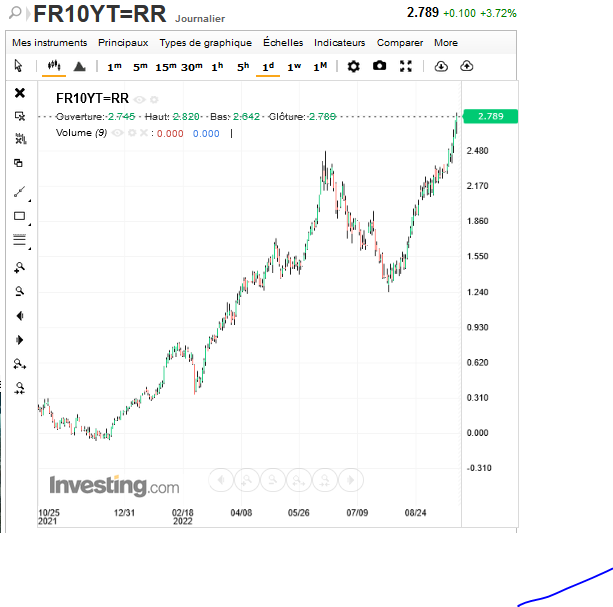Click the FR10YT=RR chart legend title
The width and height of the screenshot is (613, 607).
[x=92, y=98]
